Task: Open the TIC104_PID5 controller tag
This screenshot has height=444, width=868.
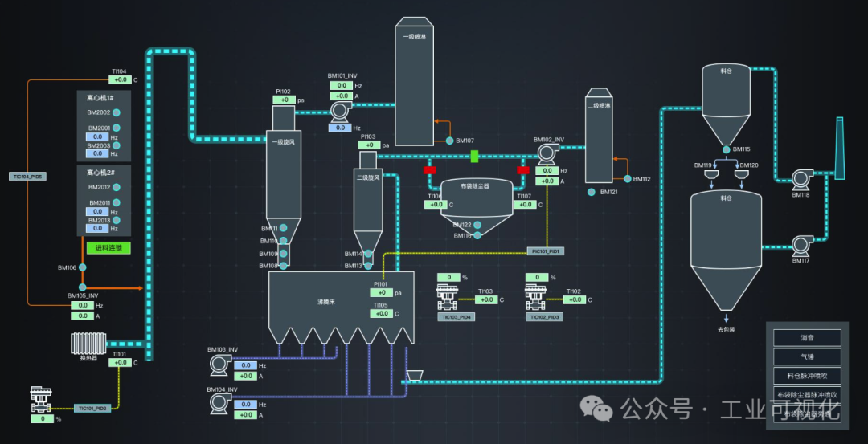Action: pyautogui.click(x=27, y=176)
